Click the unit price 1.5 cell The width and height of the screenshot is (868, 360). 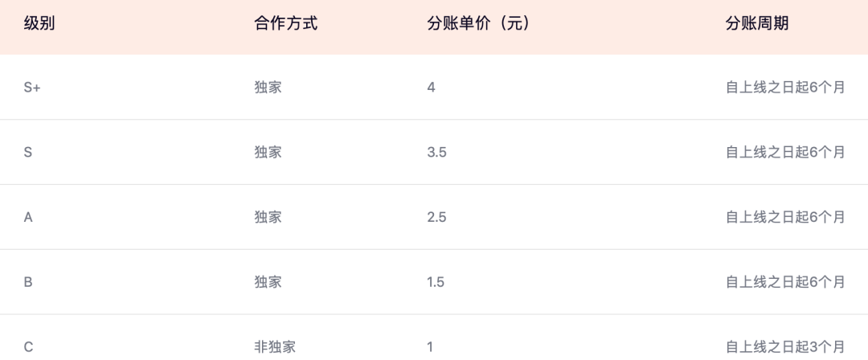pos(436,282)
